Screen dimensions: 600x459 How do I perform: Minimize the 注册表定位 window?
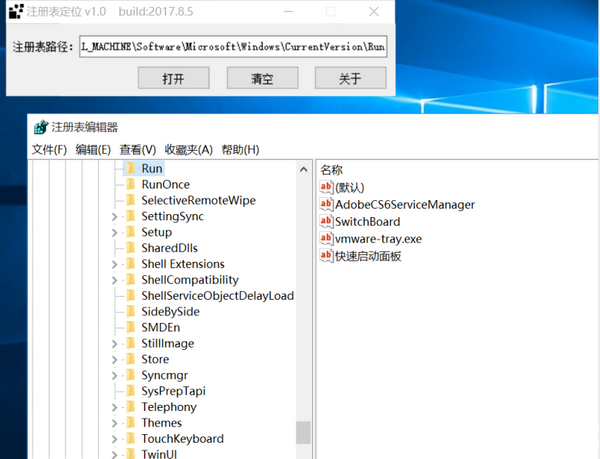click(289, 11)
